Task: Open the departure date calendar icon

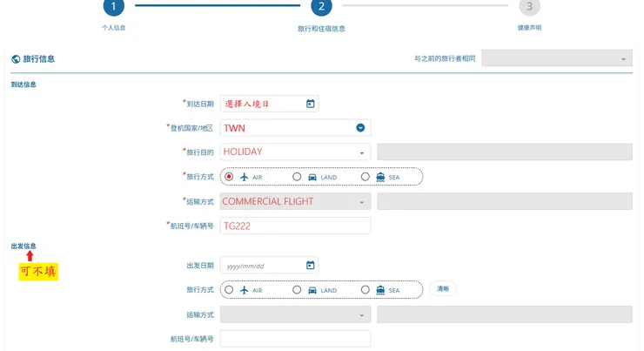Action: (310, 266)
